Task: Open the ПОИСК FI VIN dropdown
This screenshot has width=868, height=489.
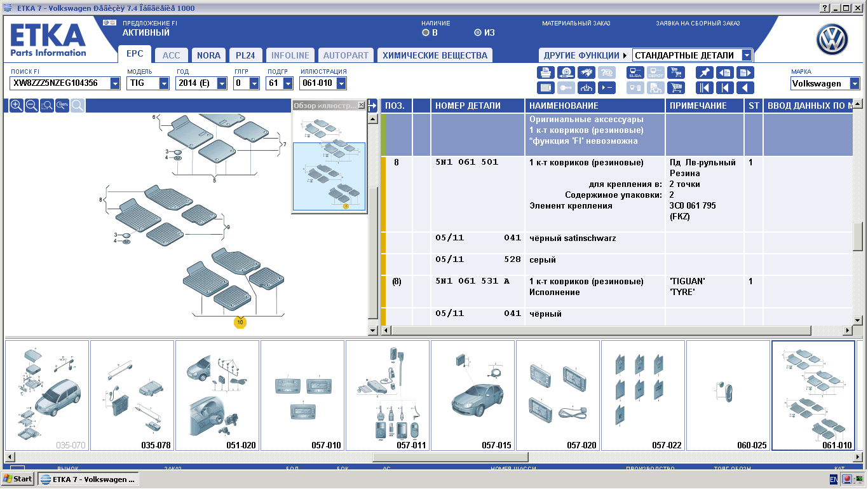Action: (x=115, y=83)
